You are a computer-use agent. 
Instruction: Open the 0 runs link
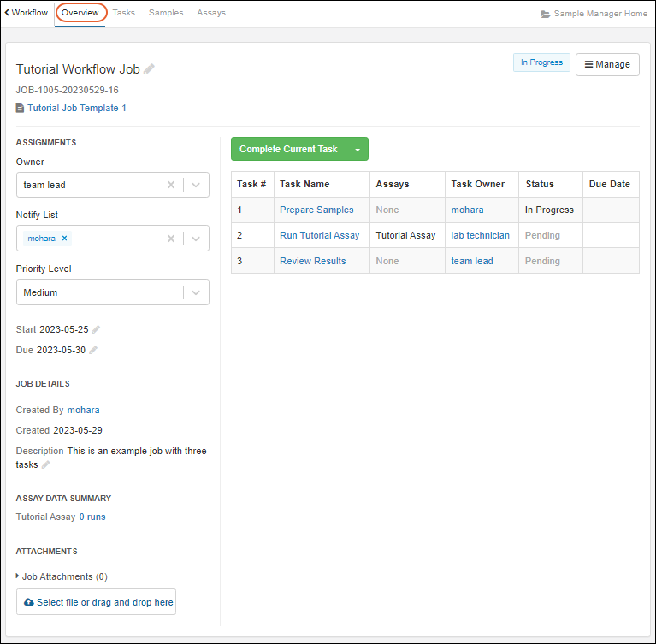92,517
